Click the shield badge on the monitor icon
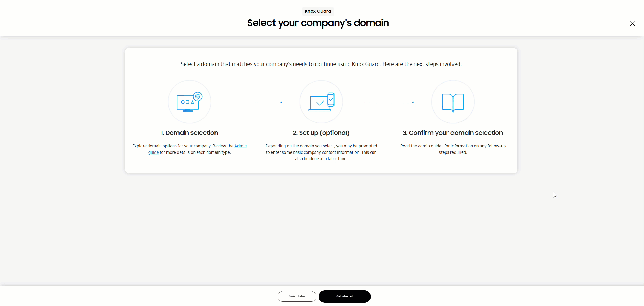The width and height of the screenshot is (644, 306). click(198, 96)
